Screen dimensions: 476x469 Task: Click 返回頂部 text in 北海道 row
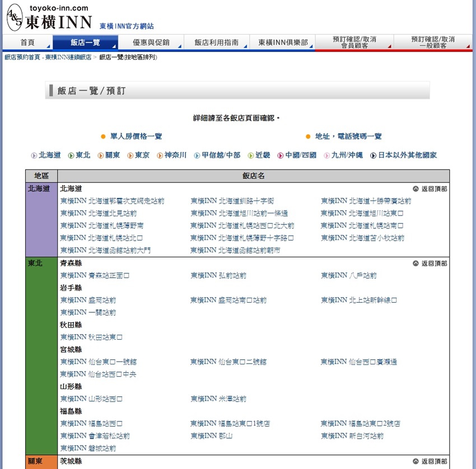coord(434,189)
